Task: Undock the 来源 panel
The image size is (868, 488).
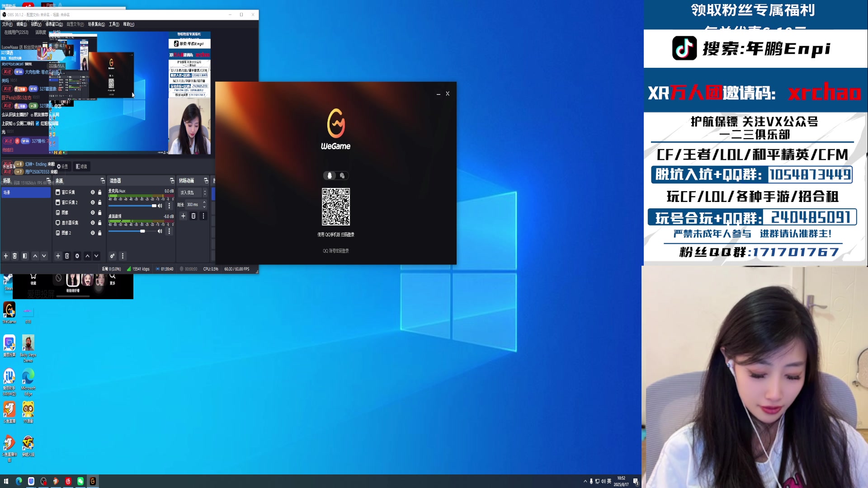Action: coord(103,180)
